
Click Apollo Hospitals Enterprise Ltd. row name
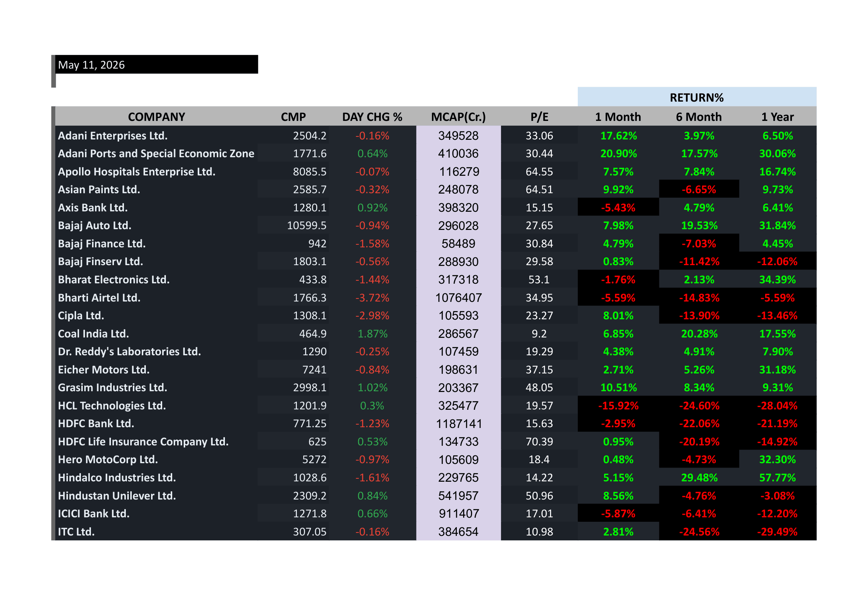click(137, 171)
